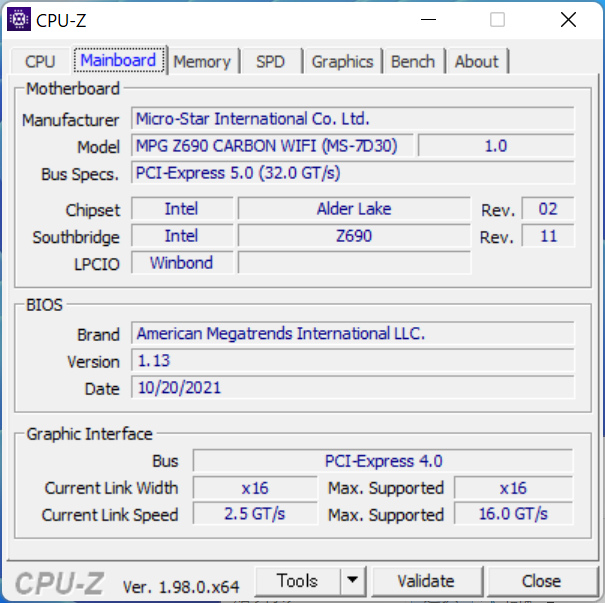Click the BIOS Version 1.13 field
Screen dimensions: 605x603
pos(353,361)
